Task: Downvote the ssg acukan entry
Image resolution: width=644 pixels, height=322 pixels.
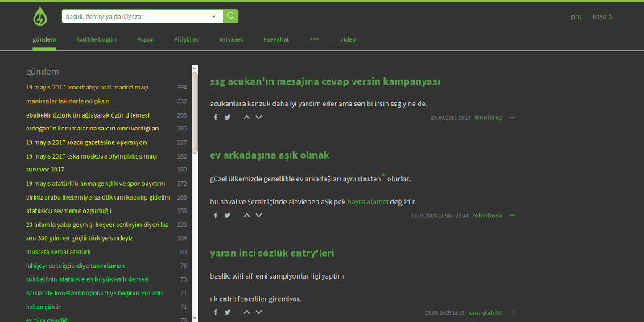Action: point(258,117)
